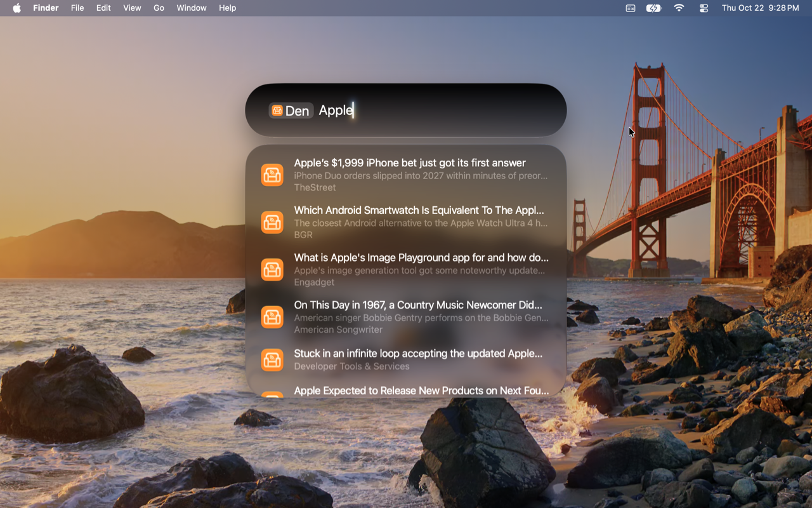This screenshot has height=508, width=812.
Task: Click the TheStreet source label
Action: (315, 187)
